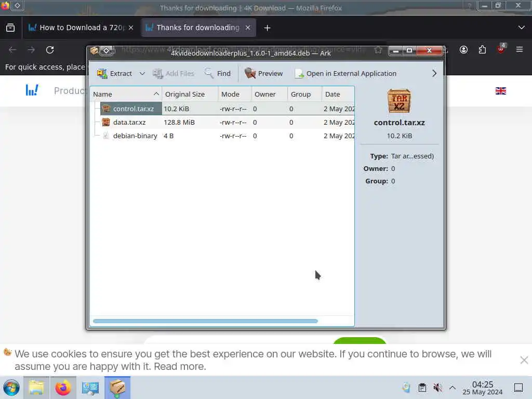Open the Firefox list all tabs dropdown
This screenshot has width=532, height=399.
click(x=522, y=28)
